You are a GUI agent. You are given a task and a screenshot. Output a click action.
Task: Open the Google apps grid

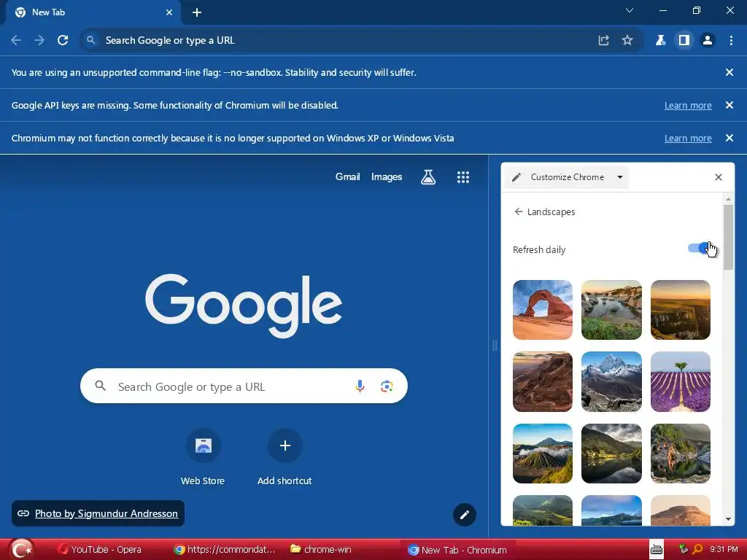[x=463, y=177]
